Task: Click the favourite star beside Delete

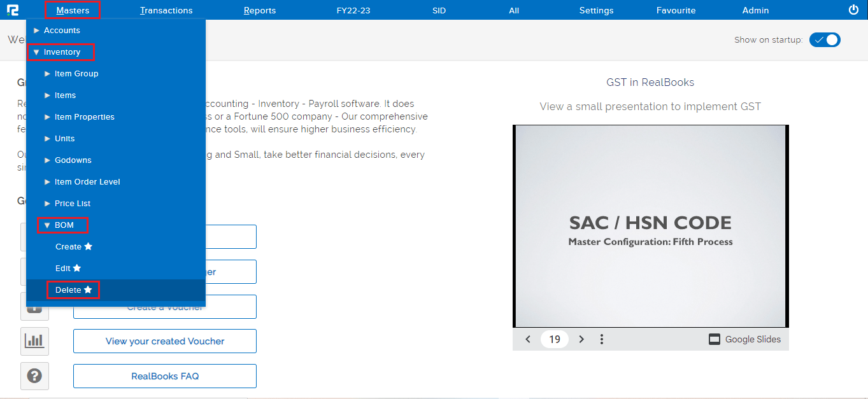Action: 88,290
